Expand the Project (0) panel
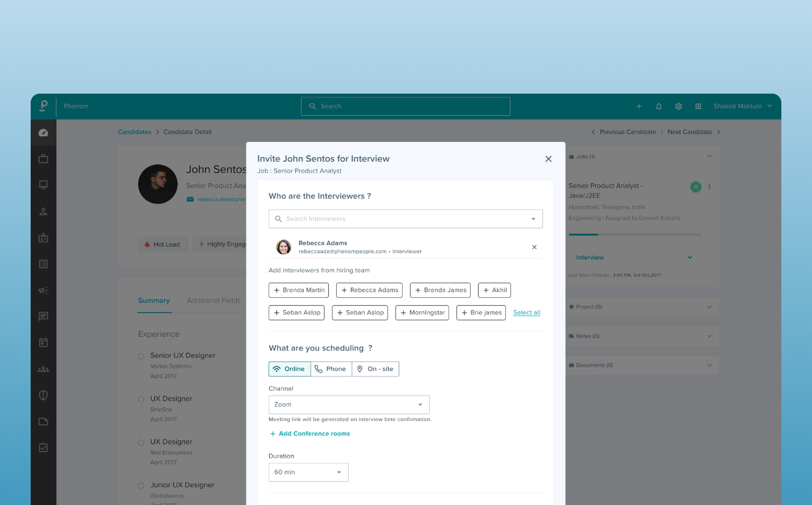Screen dimensions: 812x505 (x=709, y=307)
